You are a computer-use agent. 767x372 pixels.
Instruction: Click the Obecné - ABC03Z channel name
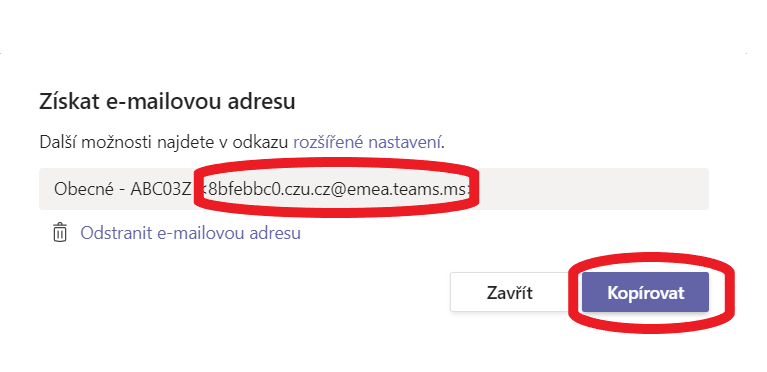pos(122,189)
